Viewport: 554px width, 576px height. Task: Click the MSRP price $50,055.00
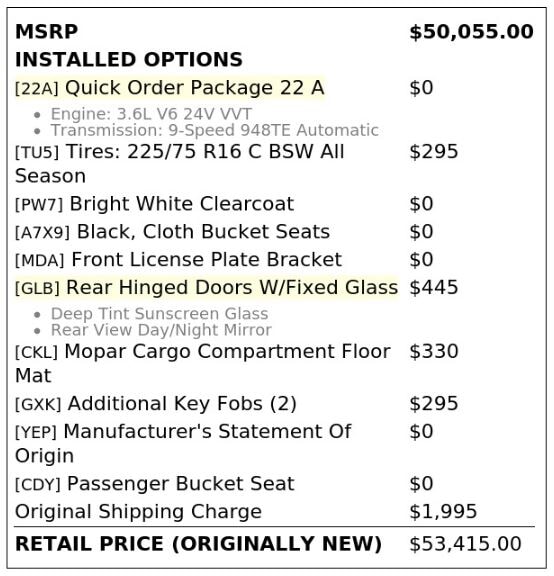coord(471,32)
